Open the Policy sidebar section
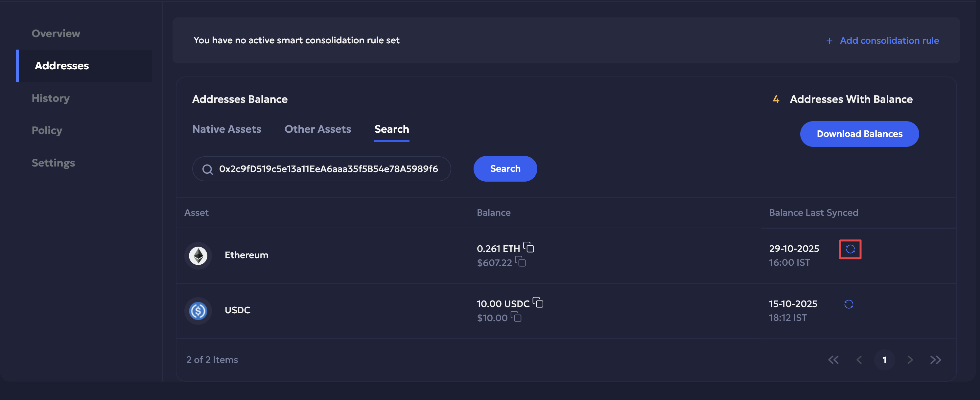This screenshot has height=400, width=980. coord(47,130)
